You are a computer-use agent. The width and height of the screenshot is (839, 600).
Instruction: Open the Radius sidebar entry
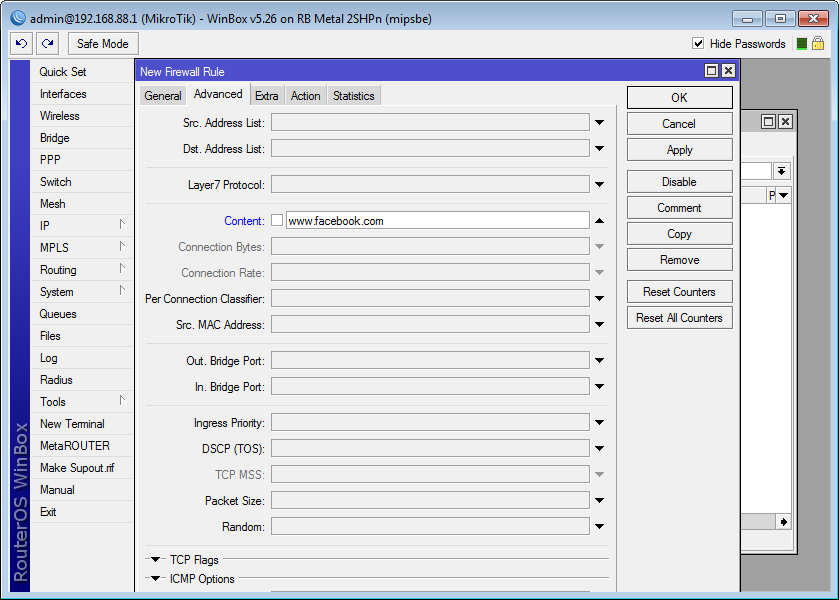82,379
